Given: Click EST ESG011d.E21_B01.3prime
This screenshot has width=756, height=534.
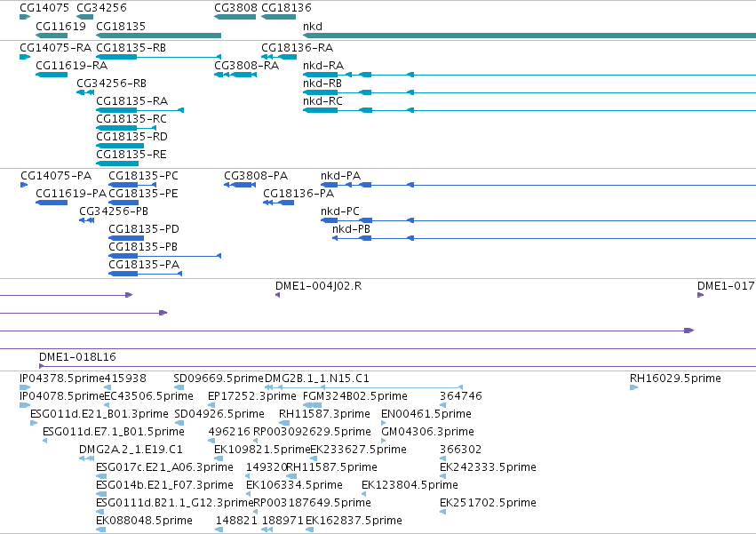Looking at the screenshot, I should [99, 414].
